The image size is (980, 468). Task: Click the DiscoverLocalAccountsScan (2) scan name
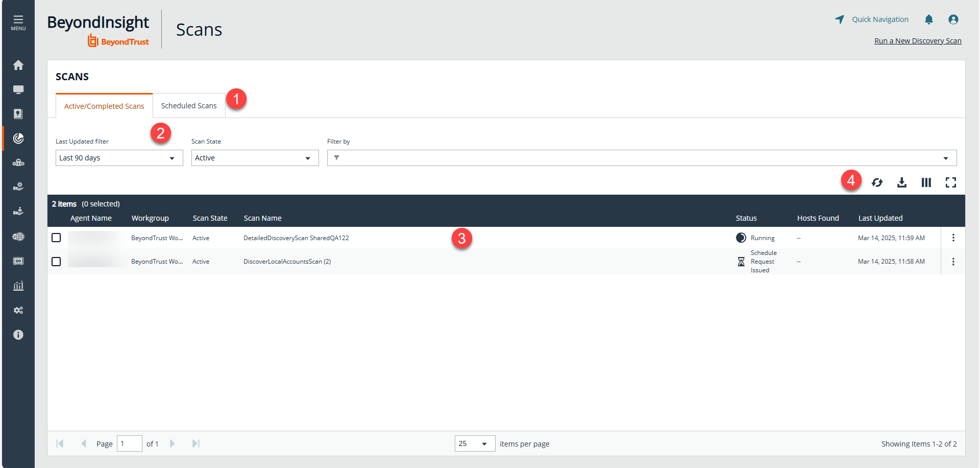click(287, 262)
